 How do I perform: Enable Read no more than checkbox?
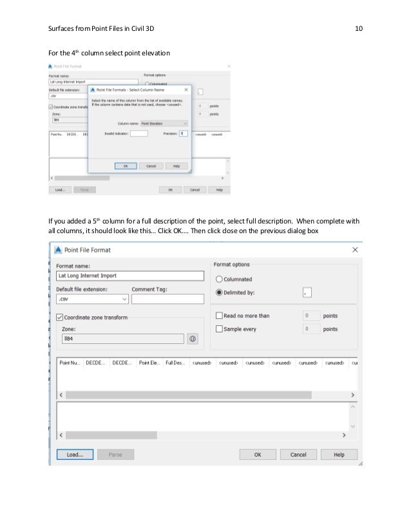219,316
